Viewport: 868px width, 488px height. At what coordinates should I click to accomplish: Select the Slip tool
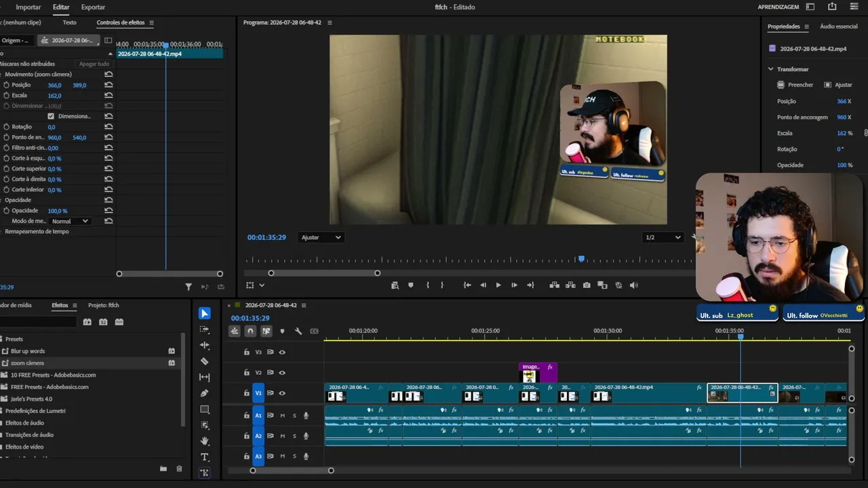click(204, 378)
